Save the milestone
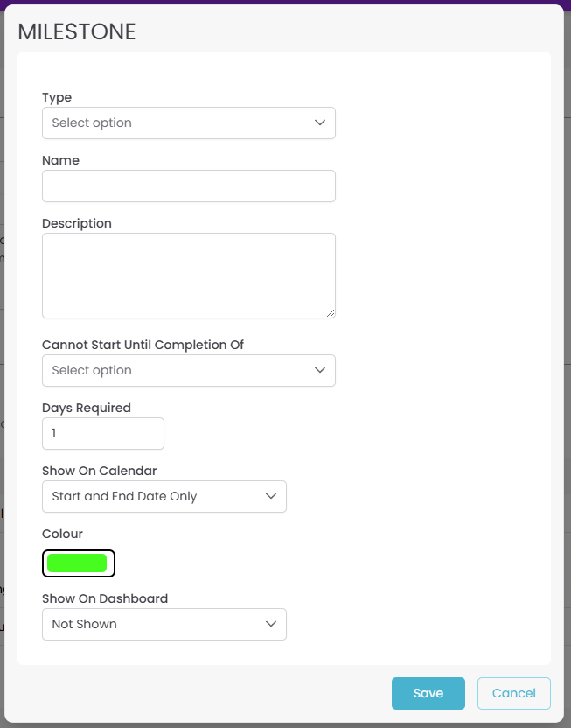The height and width of the screenshot is (728, 571). (x=428, y=693)
